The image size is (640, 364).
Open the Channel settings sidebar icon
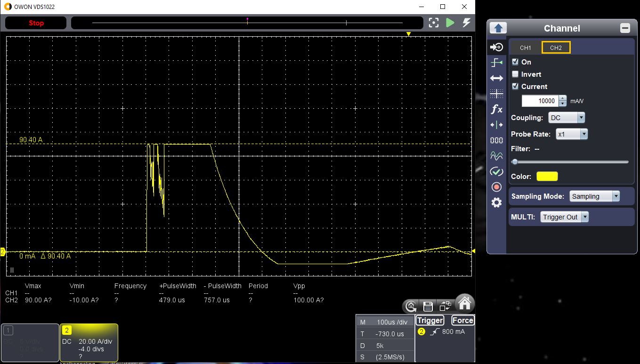pyautogui.click(x=497, y=47)
